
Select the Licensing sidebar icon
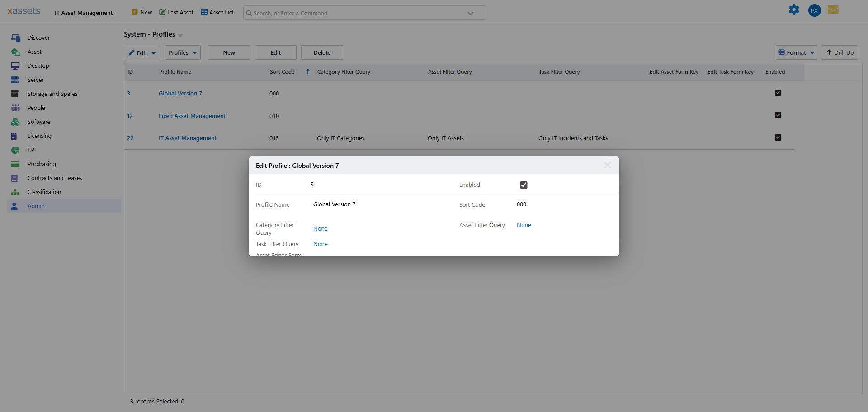pyautogui.click(x=16, y=136)
